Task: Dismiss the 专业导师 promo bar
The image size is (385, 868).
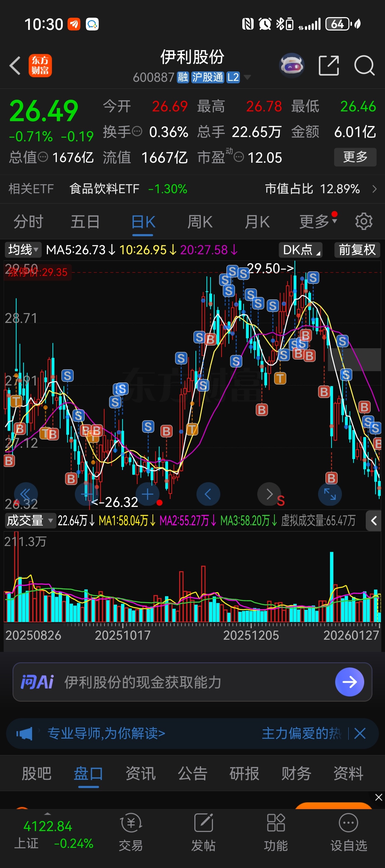Action: pos(360,733)
